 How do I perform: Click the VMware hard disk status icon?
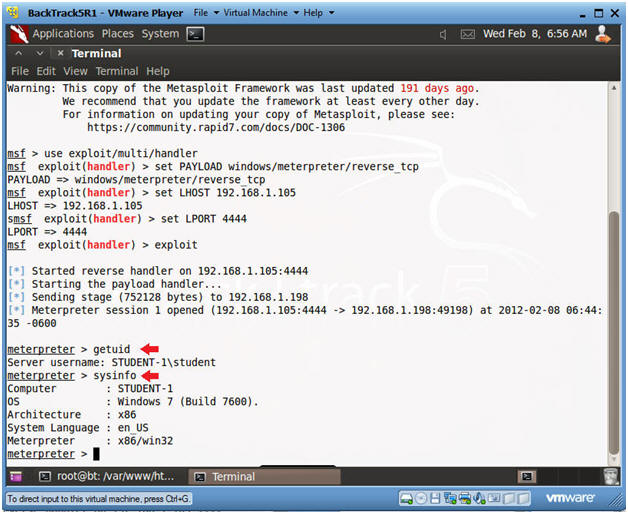click(x=406, y=499)
